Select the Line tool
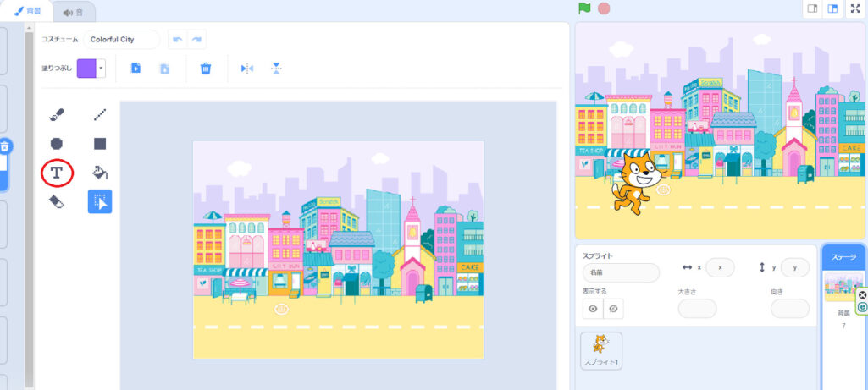 (x=100, y=114)
